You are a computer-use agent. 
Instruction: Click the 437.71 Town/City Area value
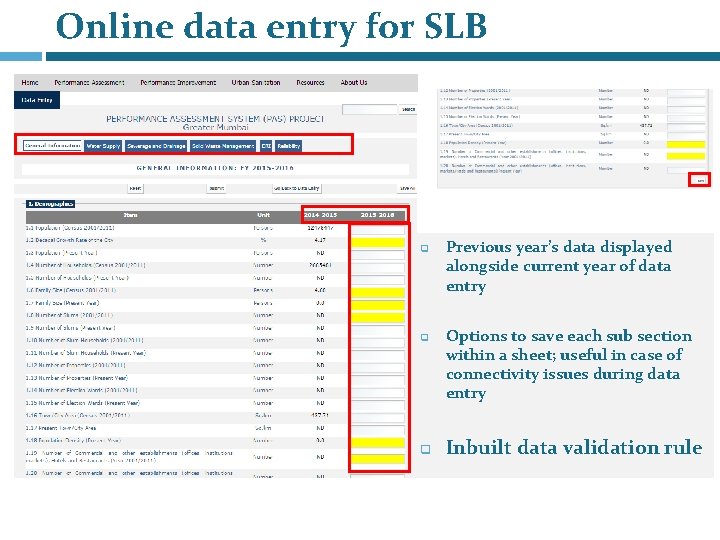(x=319, y=415)
